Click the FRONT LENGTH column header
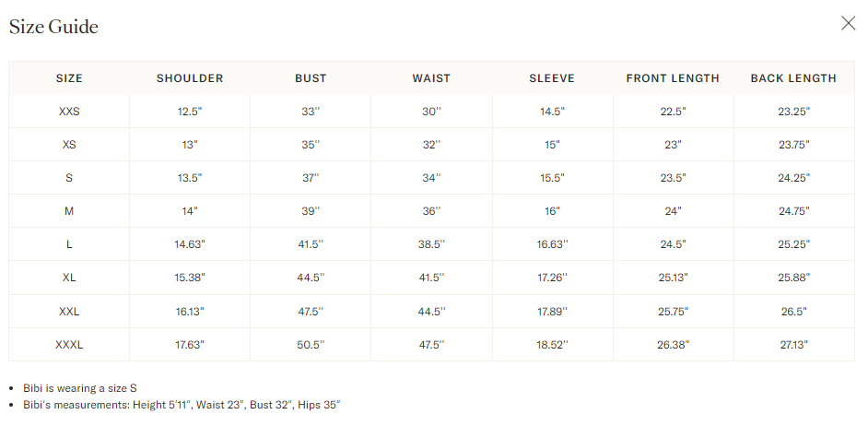Image resolution: width=868 pixels, height=438 pixels. (x=673, y=78)
